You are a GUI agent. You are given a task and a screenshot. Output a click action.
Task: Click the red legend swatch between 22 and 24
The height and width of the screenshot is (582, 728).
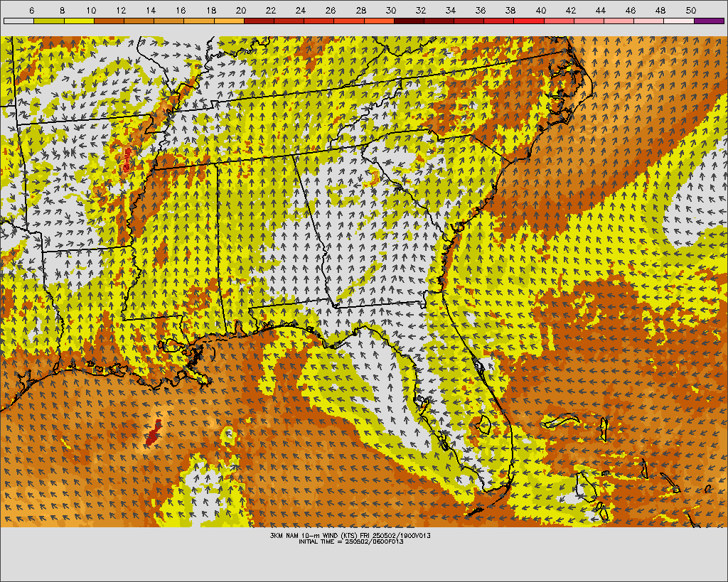coord(289,21)
